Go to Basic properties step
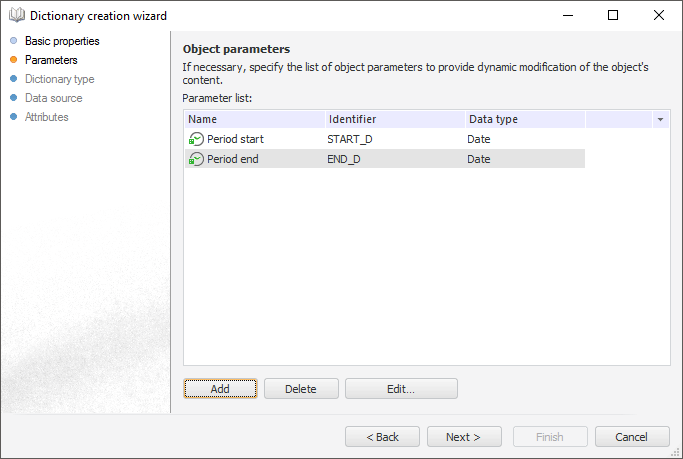Viewport: 683px width, 459px height. pyautogui.click(x=62, y=41)
